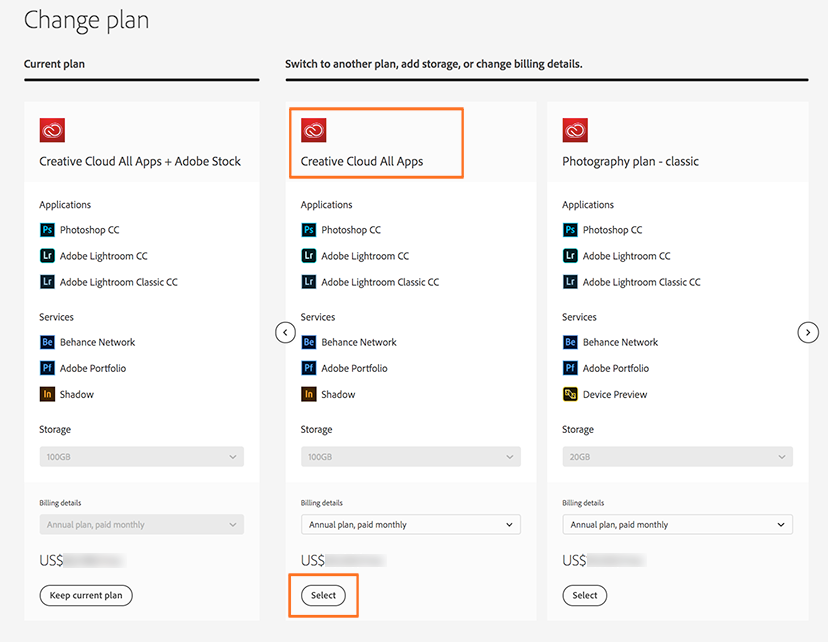Image resolution: width=828 pixels, height=642 pixels.
Task: Open the 20GB storage dropdown in Photography plan
Action: click(x=678, y=457)
